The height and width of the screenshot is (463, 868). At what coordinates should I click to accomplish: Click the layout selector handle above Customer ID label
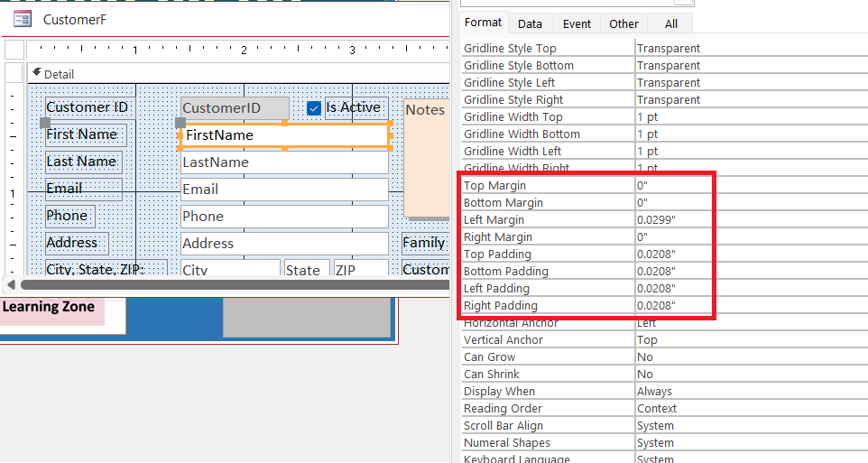44,123
